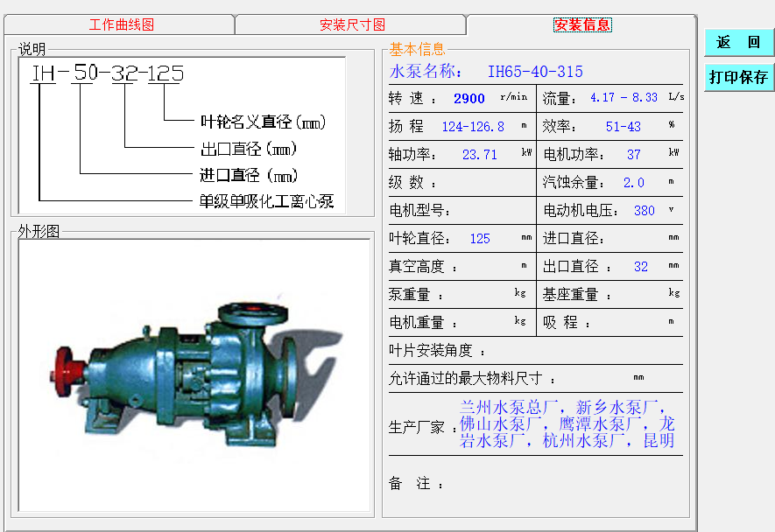
Task: Click the 汽蚀余量 value 2.0
Action: click(634, 183)
